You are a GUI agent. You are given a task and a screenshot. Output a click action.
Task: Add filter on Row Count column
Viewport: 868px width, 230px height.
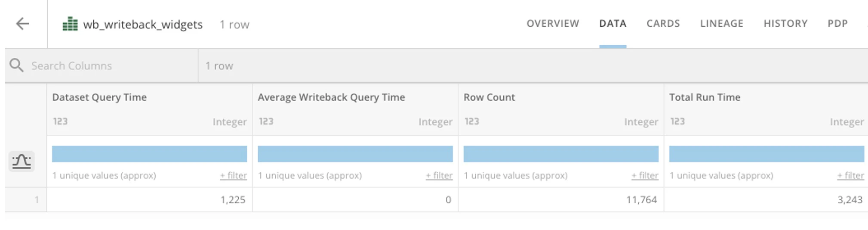tap(645, 175)
